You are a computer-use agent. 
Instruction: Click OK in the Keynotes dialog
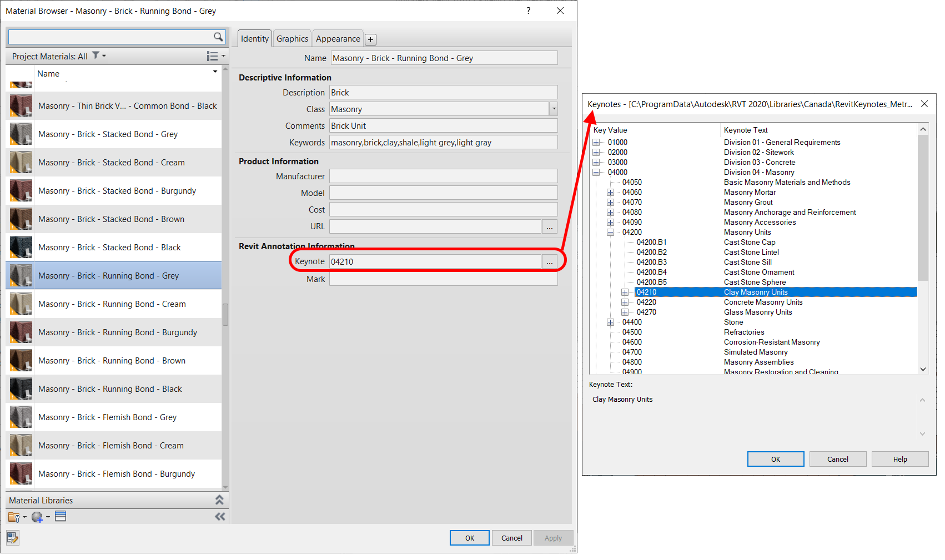(775, 459)
